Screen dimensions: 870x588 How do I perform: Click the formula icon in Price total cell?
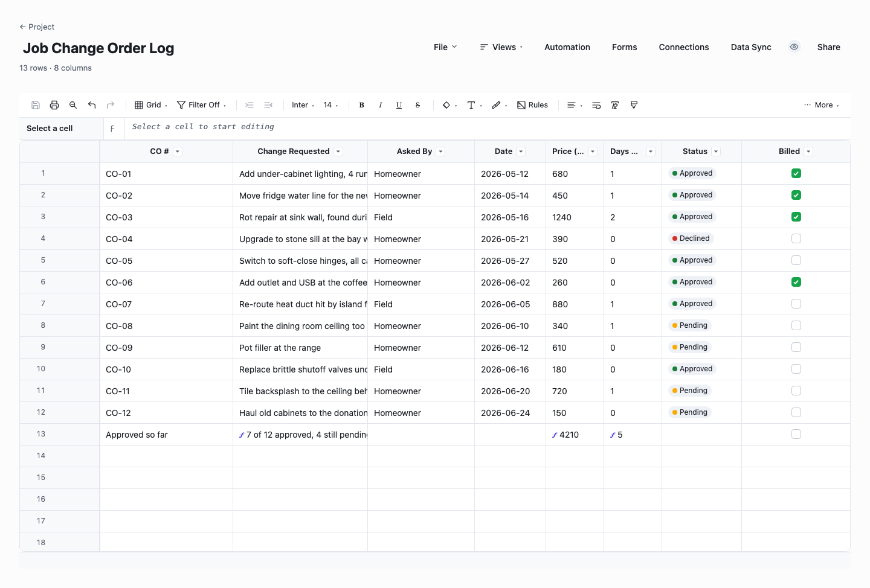point(555,435)
